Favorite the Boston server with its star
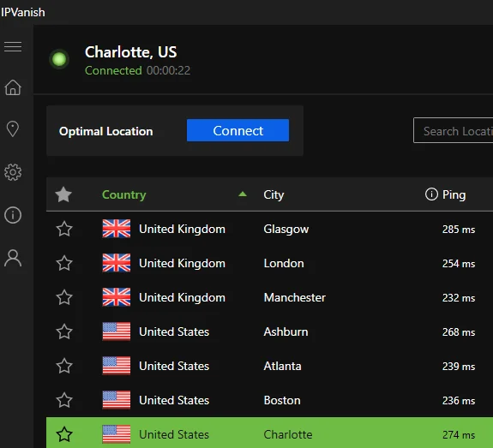 click(64, 400)
